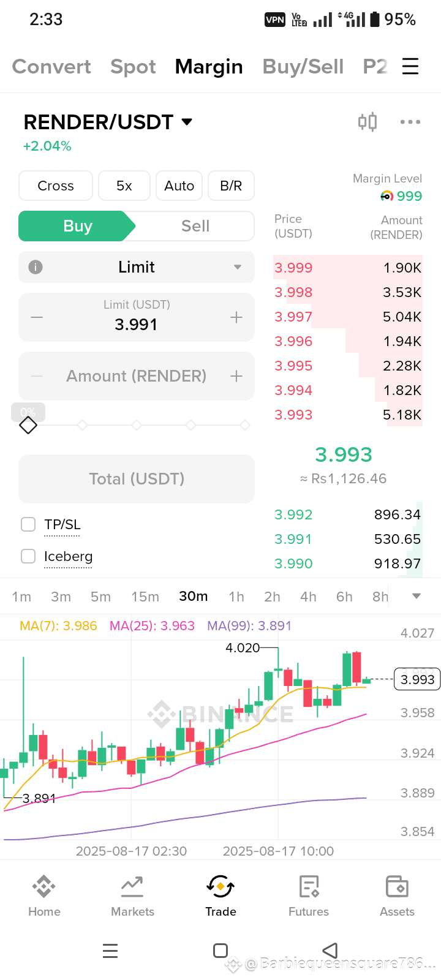The width and height of the screenshot is (441, 980).
Task: Tap the info icon beside Limit
Action: pos(36,267)
